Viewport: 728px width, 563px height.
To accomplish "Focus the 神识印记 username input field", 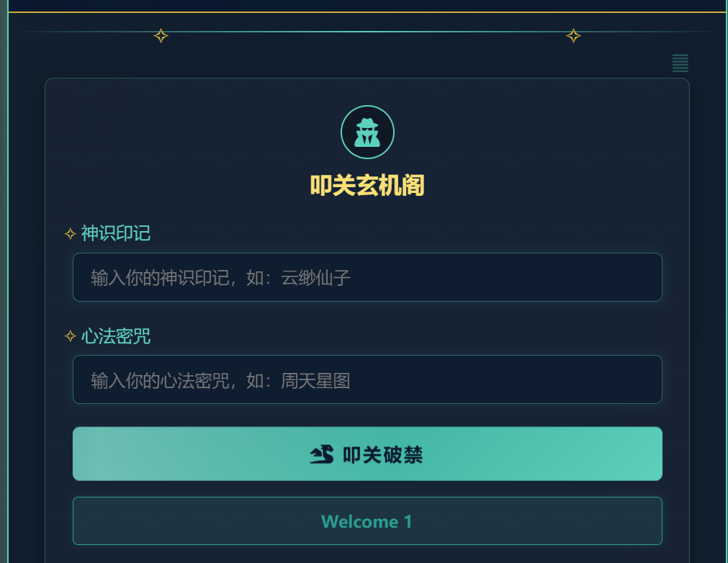I will [x=367, y=277].
